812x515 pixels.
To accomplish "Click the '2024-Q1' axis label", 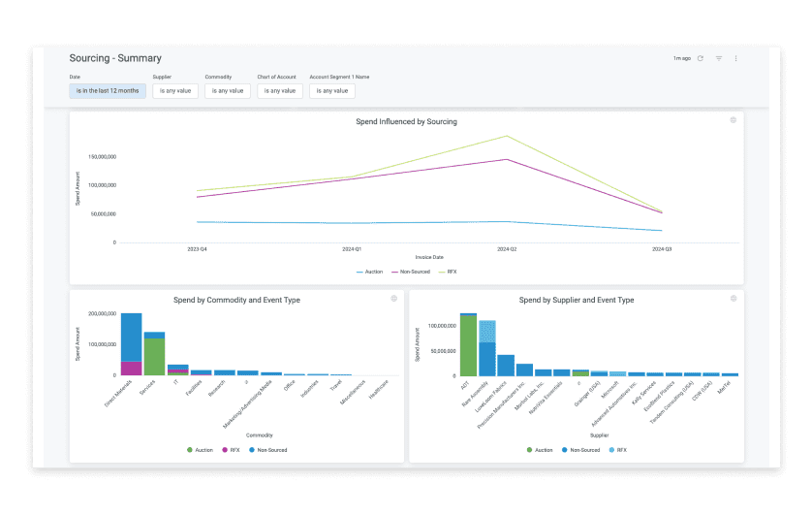I will point(352,249).
